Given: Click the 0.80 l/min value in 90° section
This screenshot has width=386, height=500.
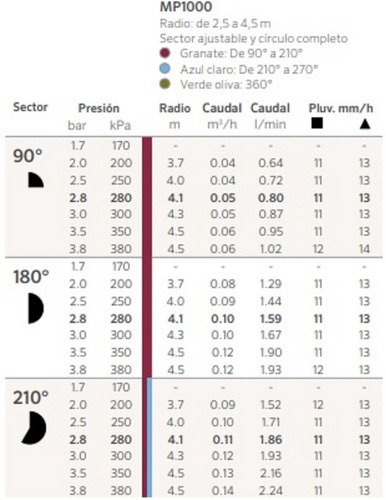Looking at the screenshot, I should (271, 198).
